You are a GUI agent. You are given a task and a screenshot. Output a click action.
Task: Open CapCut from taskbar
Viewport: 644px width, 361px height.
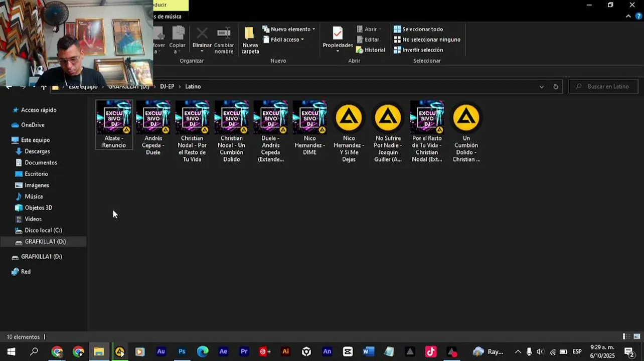(x=348, y=352)
